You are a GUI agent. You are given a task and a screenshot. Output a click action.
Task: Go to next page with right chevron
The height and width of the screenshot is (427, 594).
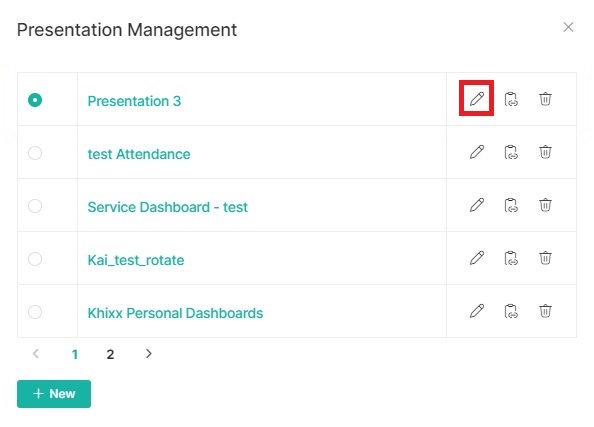point(148,353)
